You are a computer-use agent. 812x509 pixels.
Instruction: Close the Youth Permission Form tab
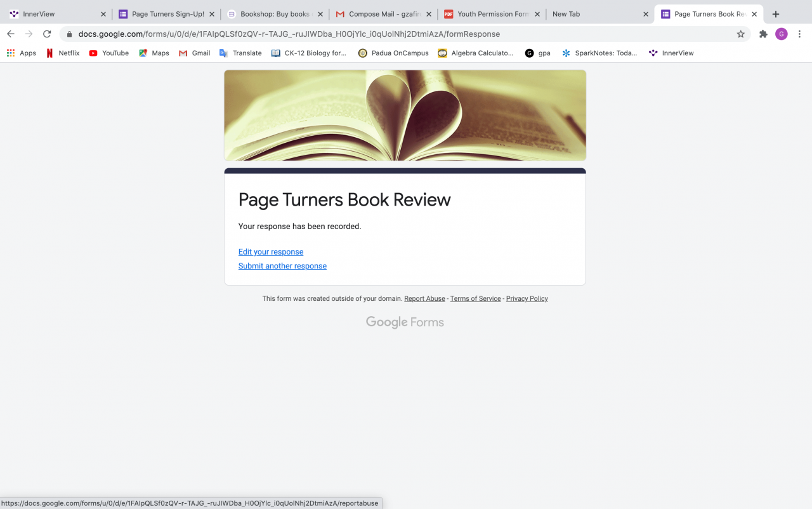pos(537,14)
